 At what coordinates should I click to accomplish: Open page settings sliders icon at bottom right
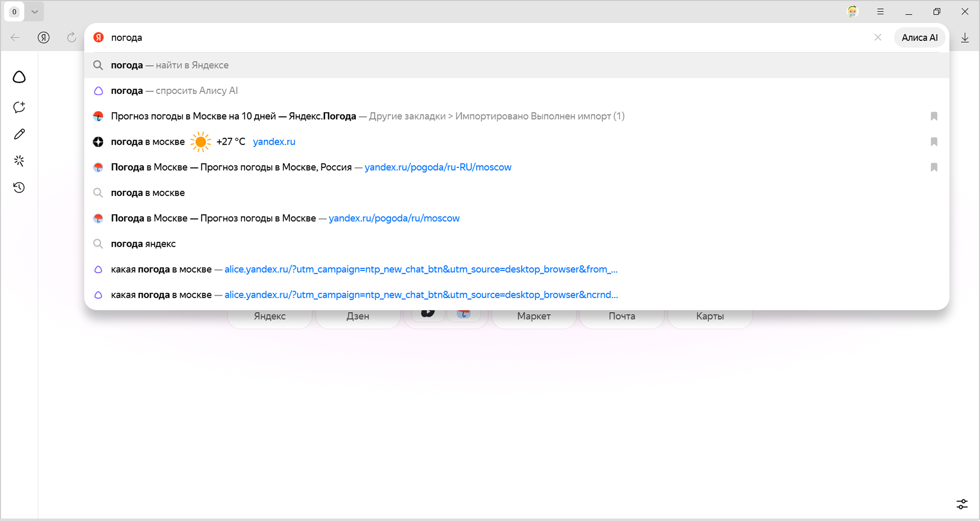coord(962,504)
